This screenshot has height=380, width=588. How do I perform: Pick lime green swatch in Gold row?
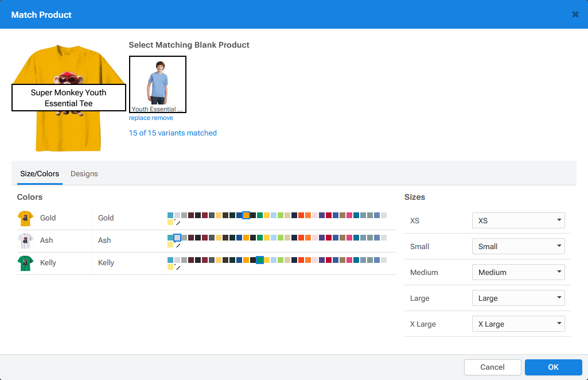click(x=281, y=215)
